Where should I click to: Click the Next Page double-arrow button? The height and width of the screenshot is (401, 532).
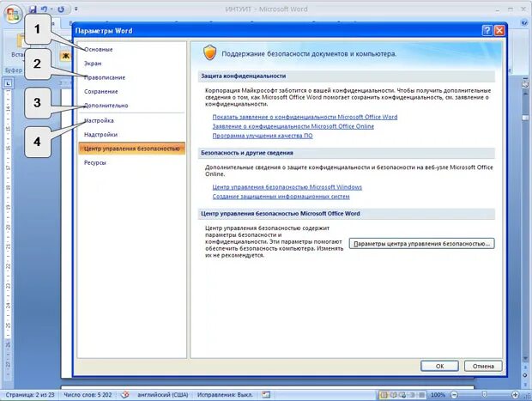point(525,384)
